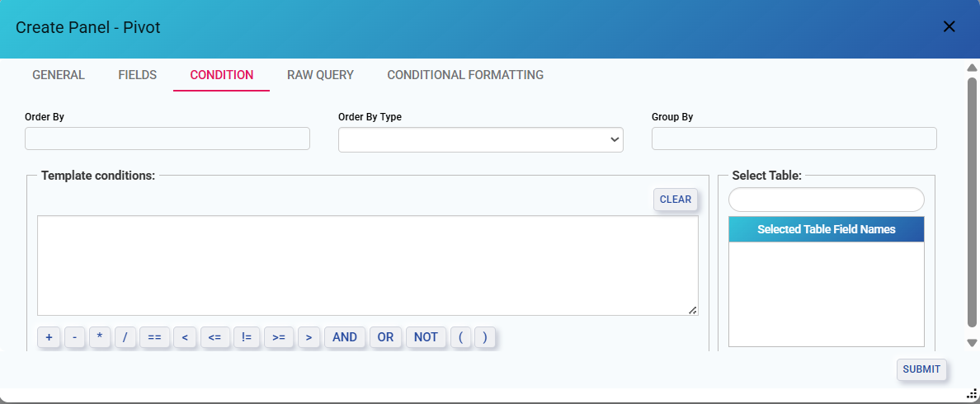The width and height of the screenshot is (980, 404).
Task: Add the not-equal (!=) operator
Action: tap(247, 337)
